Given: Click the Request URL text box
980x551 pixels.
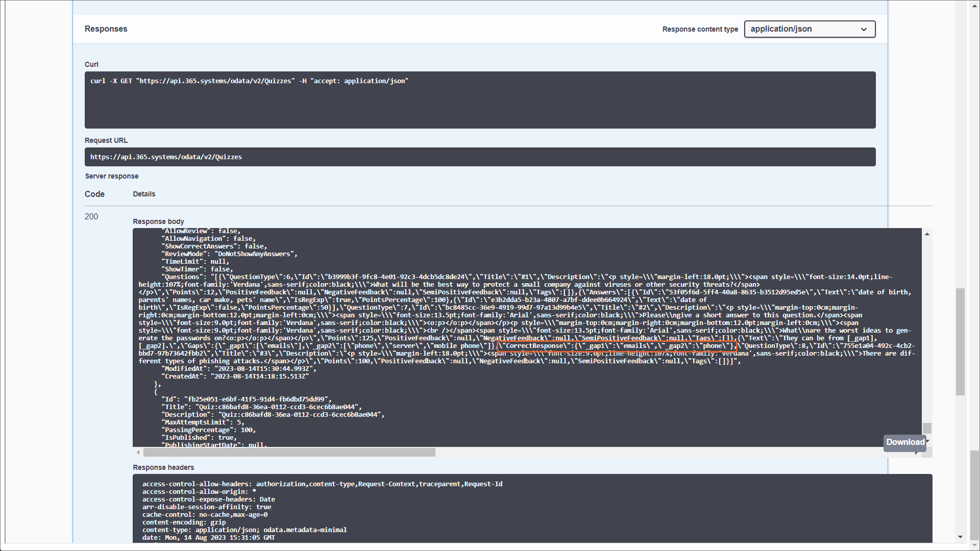Looking at the screenshot, I should click(x=480, y=157).
